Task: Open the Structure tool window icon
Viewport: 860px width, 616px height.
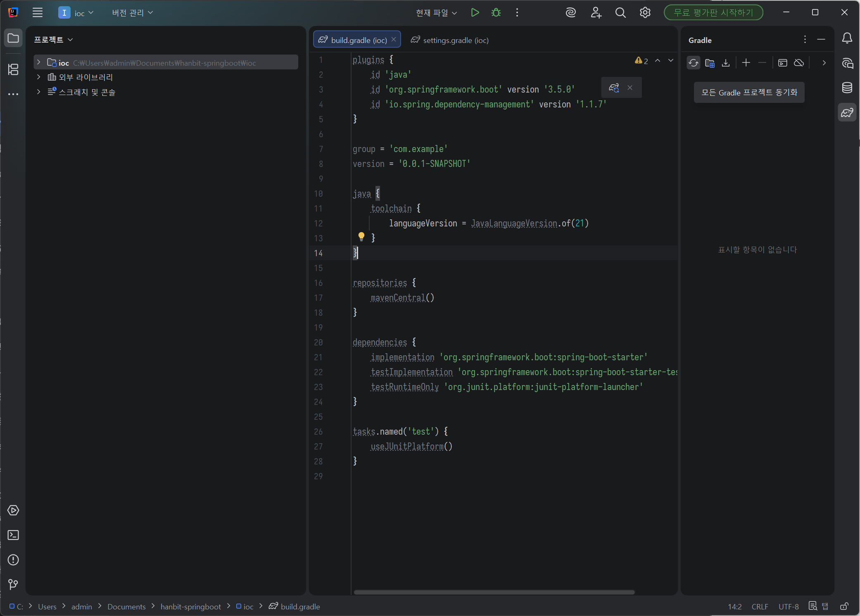Action: [x=13, y=69]
